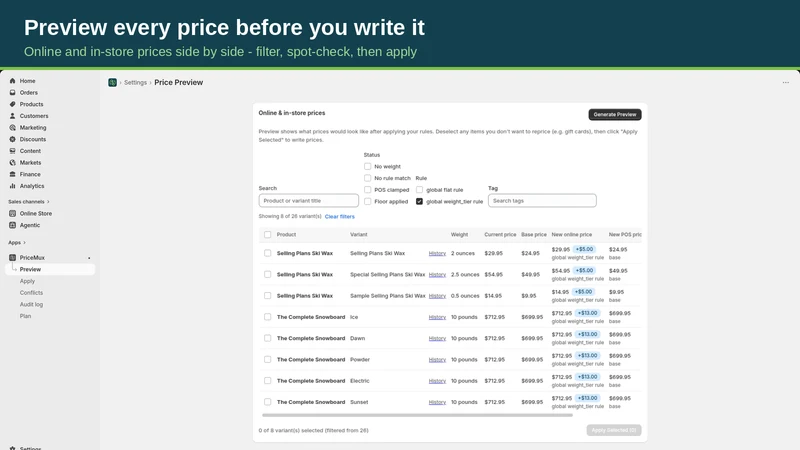
Task: Click the 2.5 ounces weight cell
Action: click(x=465, y=274)
